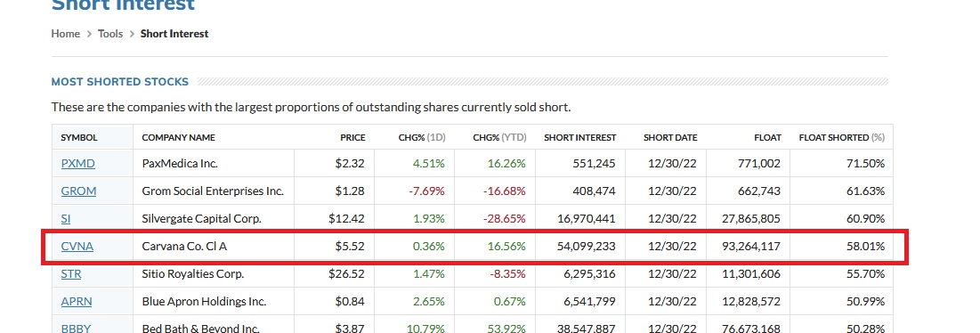Click the SHORT INTEREST column header
The width and height of the screenshot is (980, 333).
(580, 137)
